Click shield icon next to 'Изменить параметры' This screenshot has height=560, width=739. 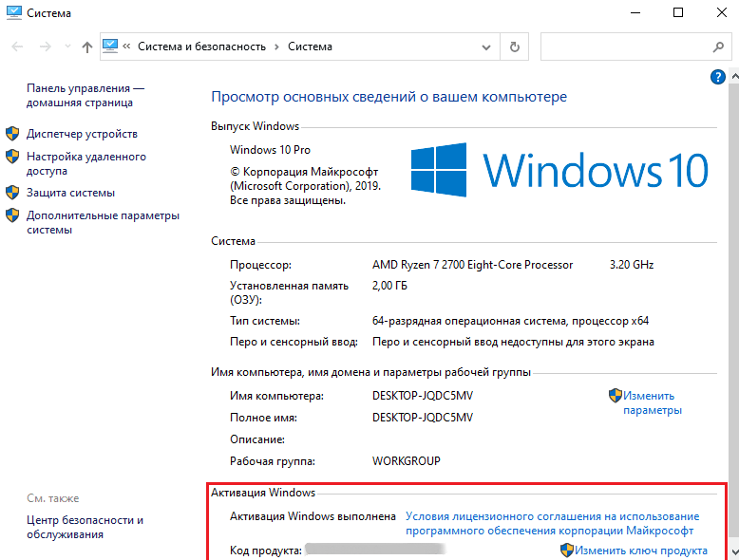pyautogui.click(x=616, y=395)
